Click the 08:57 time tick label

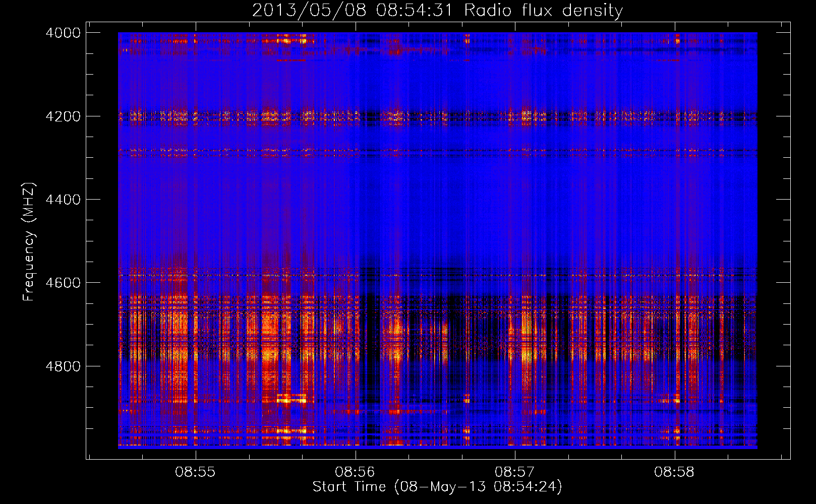coord(514,472)
